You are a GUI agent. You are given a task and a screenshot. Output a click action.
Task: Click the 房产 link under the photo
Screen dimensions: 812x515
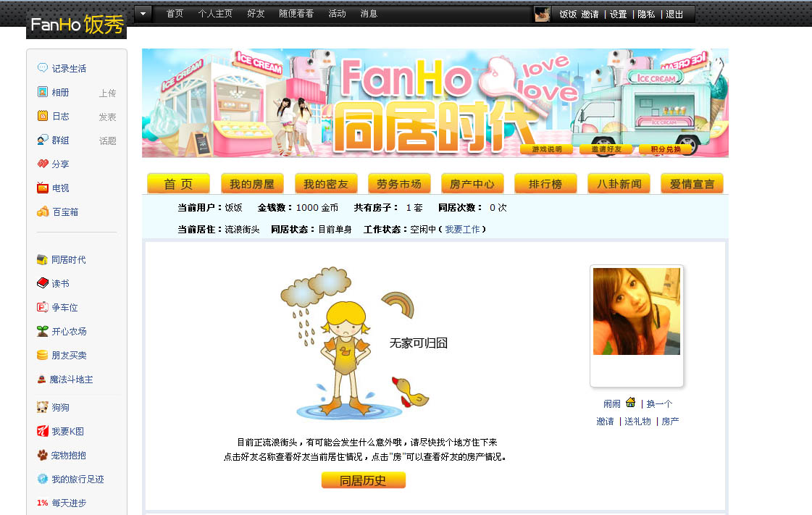pyautogui.click(x=670, y=422)
